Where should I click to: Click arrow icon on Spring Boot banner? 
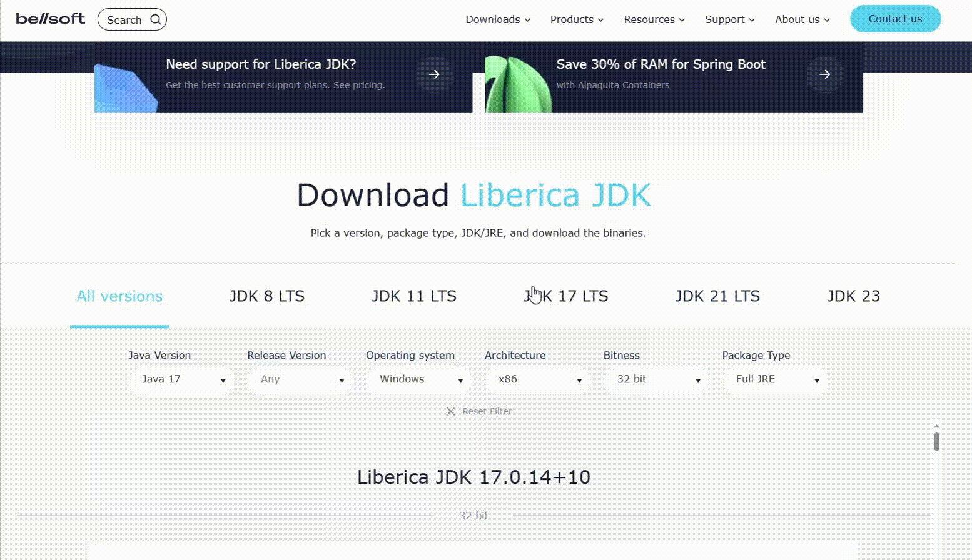click(824, 74)
